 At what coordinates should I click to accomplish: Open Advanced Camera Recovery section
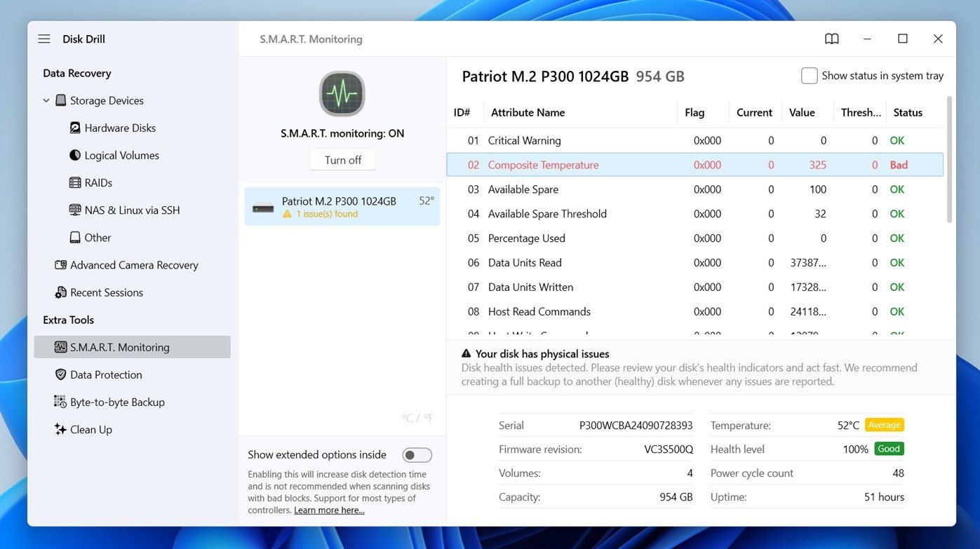point(134,265)
